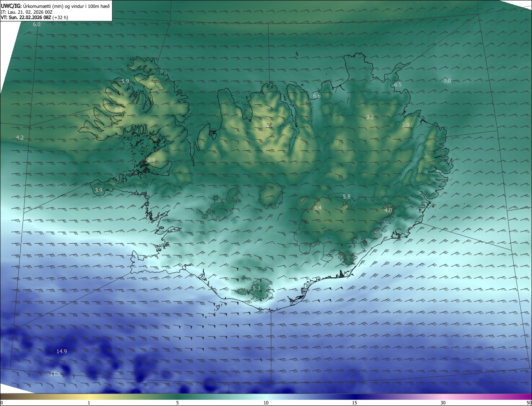The width and height of the screenshot is (532, 406).
Task: Click the 6.0 value label on the map
Action: [37, 24]
